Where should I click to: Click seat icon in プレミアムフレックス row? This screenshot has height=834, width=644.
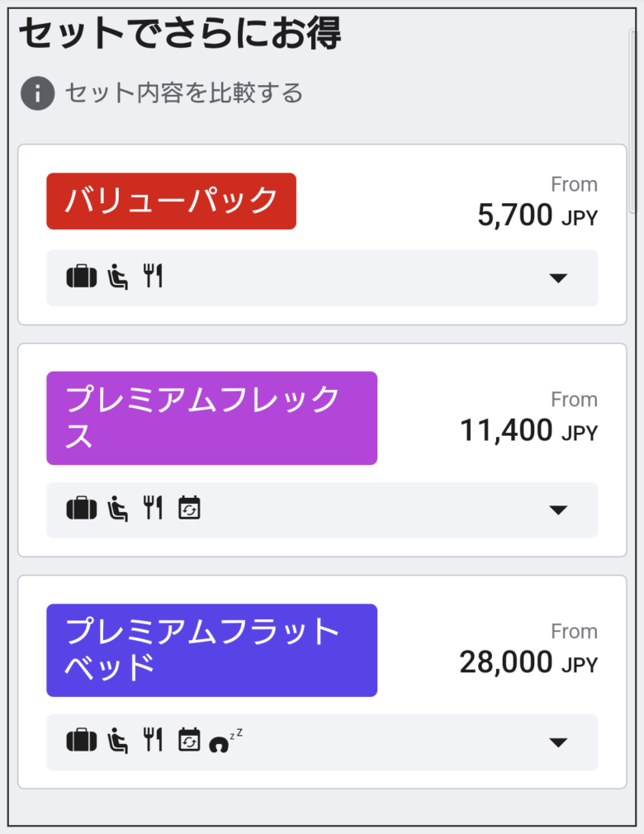click(117, 508)
